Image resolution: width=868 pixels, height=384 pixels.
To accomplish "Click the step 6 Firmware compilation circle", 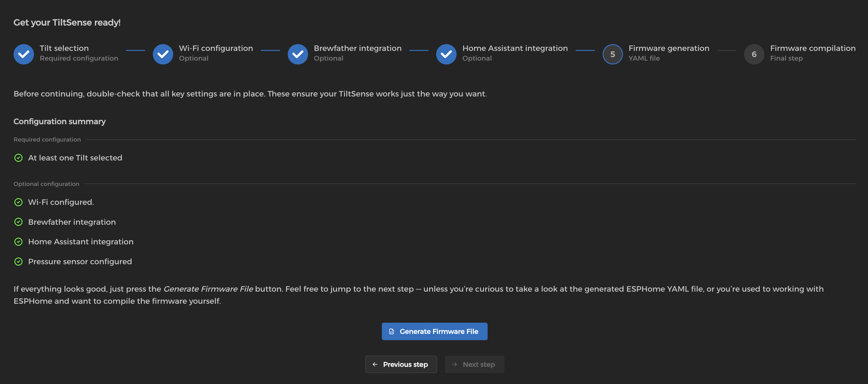I will [x=754, y=54].
